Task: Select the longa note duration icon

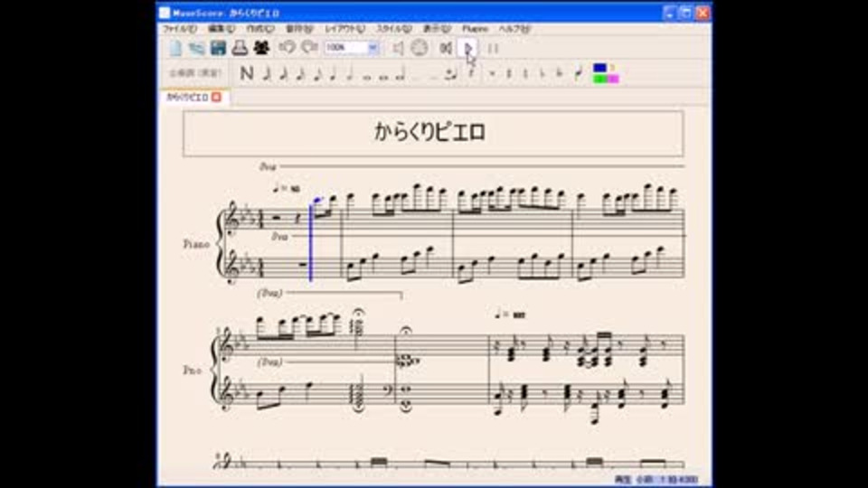Action: (401, 73)
